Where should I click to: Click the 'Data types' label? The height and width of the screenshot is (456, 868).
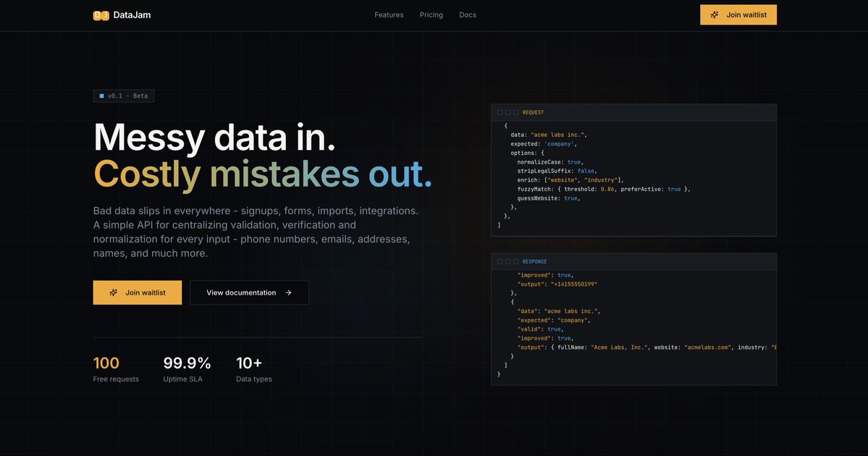coord(253,379)
